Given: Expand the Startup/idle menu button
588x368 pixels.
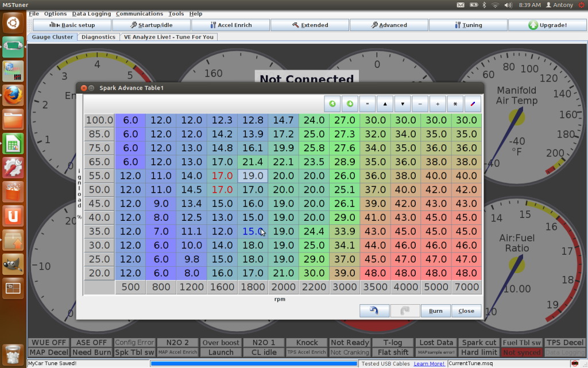Looking at the screenshot, I should 152,25.
